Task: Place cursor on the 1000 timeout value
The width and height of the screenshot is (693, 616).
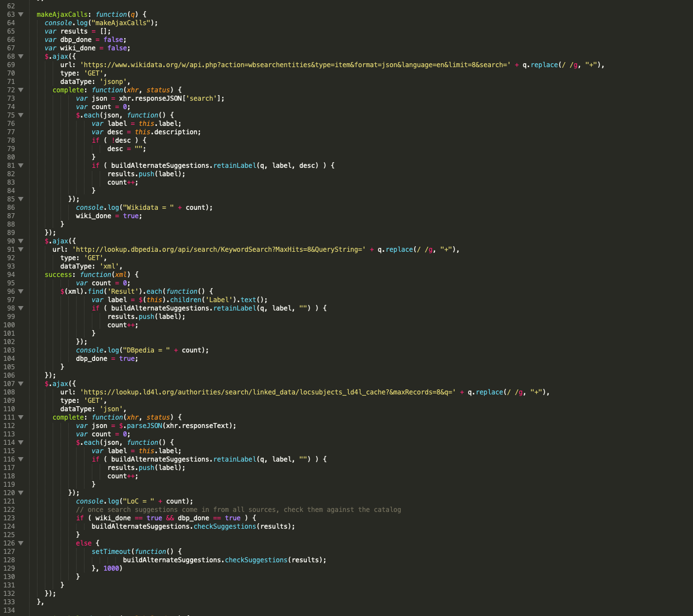Action: tap(111, 568)
